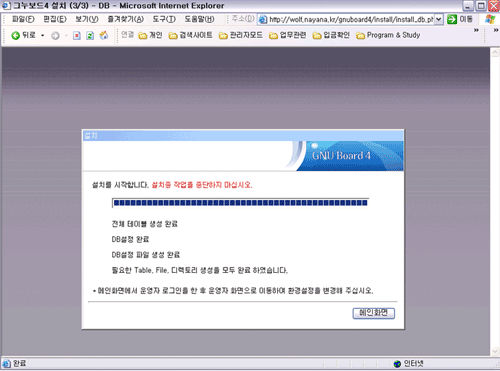Viewport: 500px width, 371px height.
Task: Click the Refresh page icon
Action: tap(90, 35)
